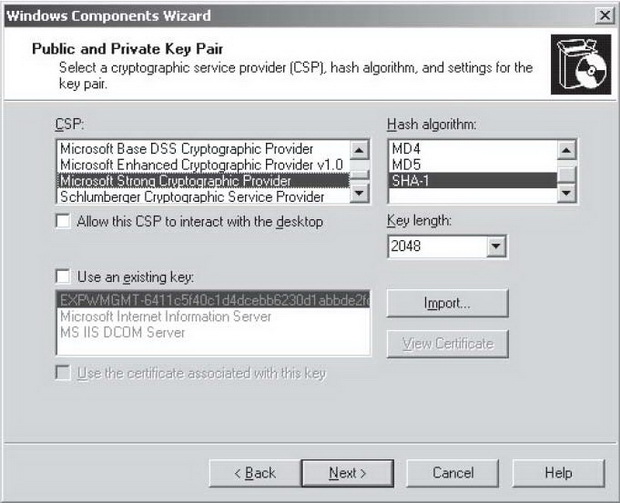The width and height of the screenshot is (620, 503).
Task: Click the Import... button
Action: (447, 303)
